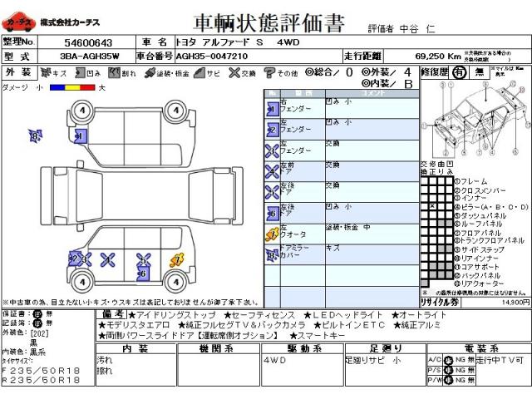Click table X icon 5 for 左後ドア 交換 row
This screenshot has width=532, height=399.
point(272,192)
